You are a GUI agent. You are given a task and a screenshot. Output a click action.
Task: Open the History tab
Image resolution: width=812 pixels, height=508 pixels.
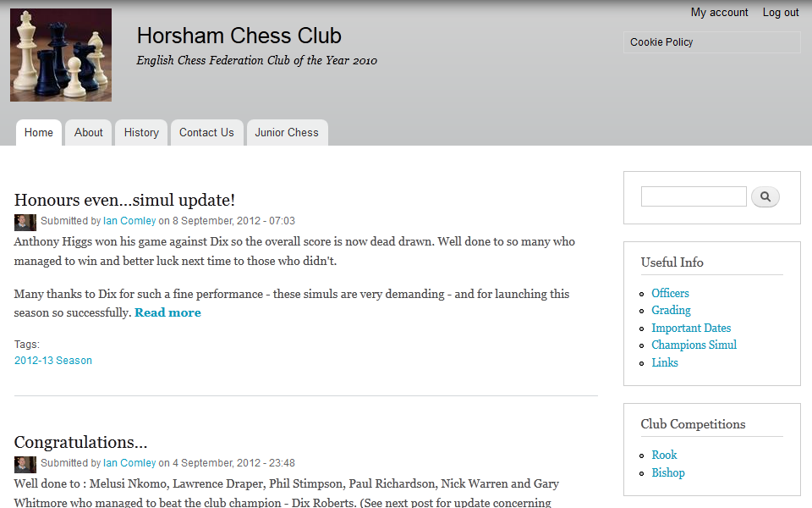coord(141,133)
